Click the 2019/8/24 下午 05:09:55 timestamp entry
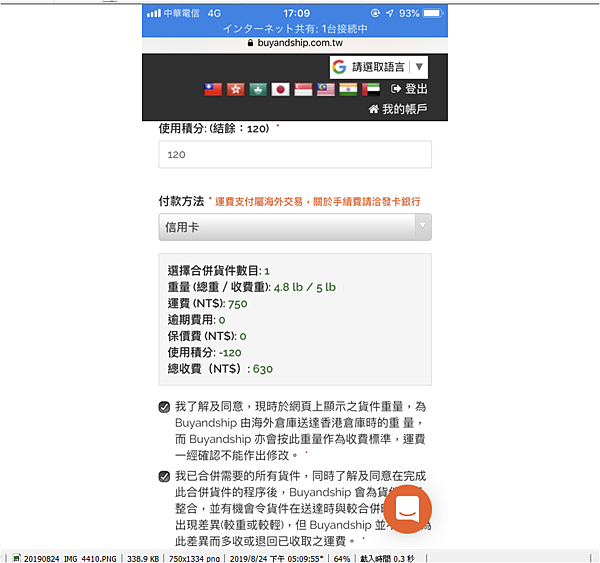 click(277, 558)
